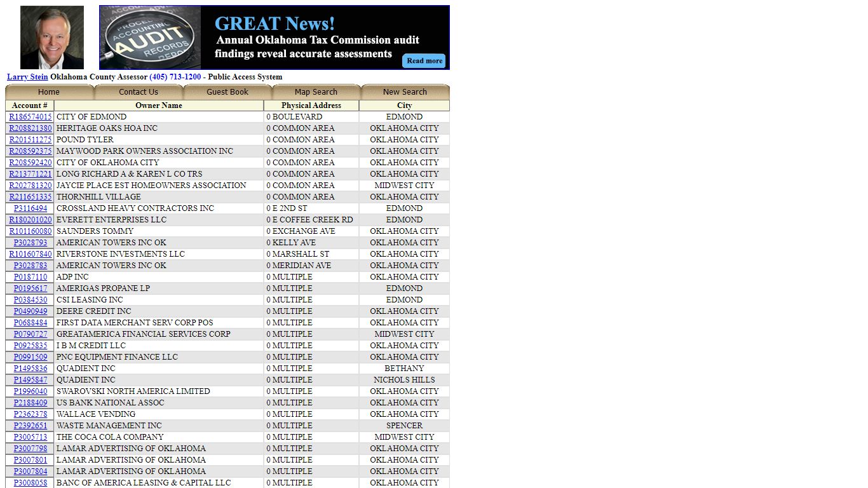
Task: Open account P1996040
Action: click(x=31, y=391)
